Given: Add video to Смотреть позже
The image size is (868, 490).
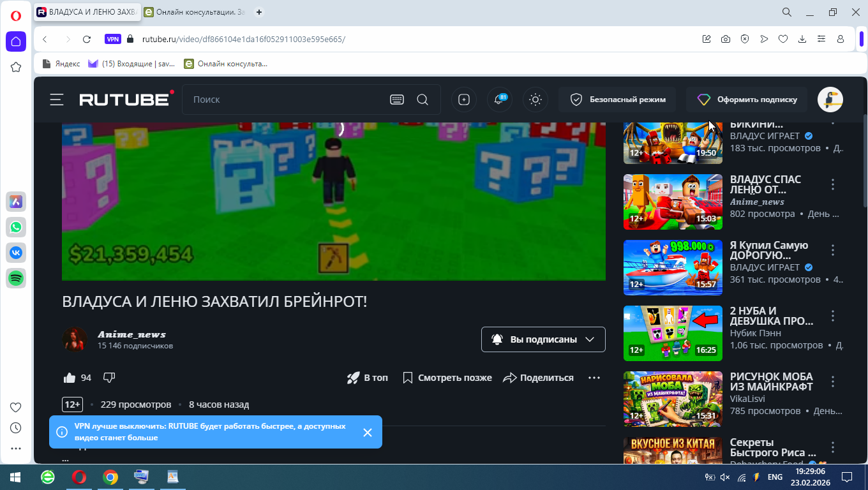Looking at the screenshot, I should tap(447, 378).
